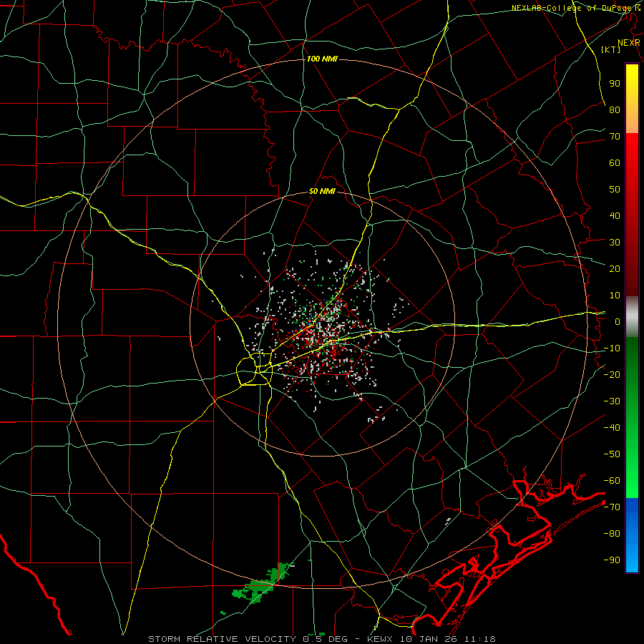Click the 100 NMI range ring label

[322, 59]
